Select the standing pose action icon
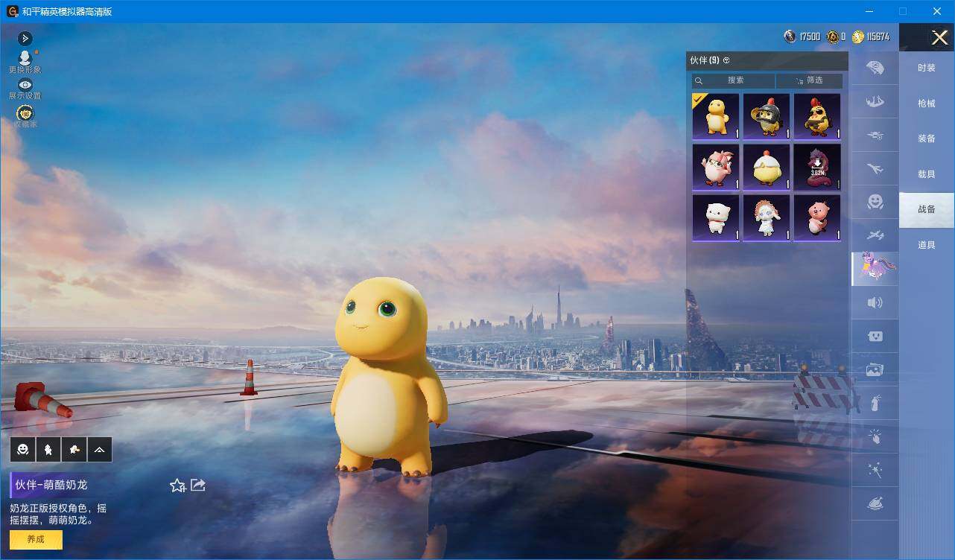Viewport: 955px width, 560px height. [48, 450]
